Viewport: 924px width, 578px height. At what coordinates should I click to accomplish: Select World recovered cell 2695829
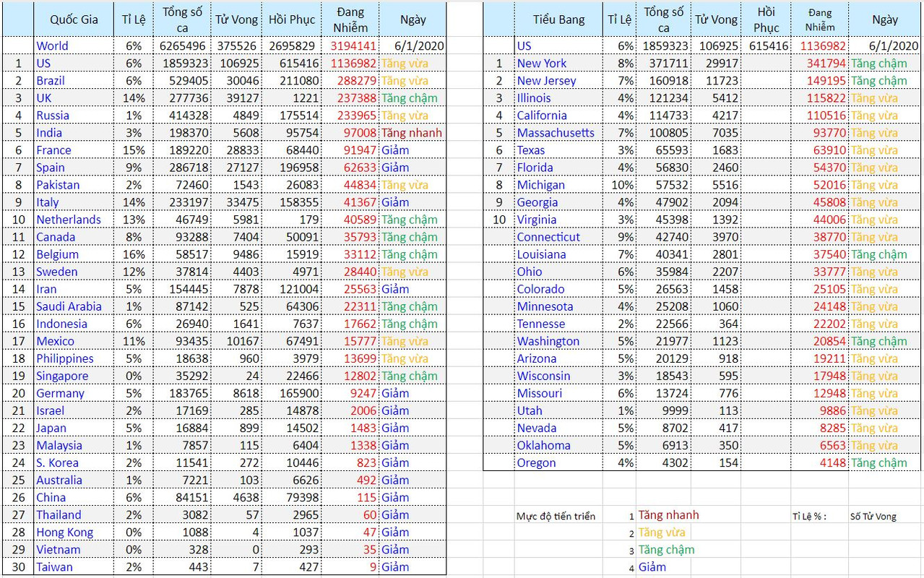tap(291, 46)
